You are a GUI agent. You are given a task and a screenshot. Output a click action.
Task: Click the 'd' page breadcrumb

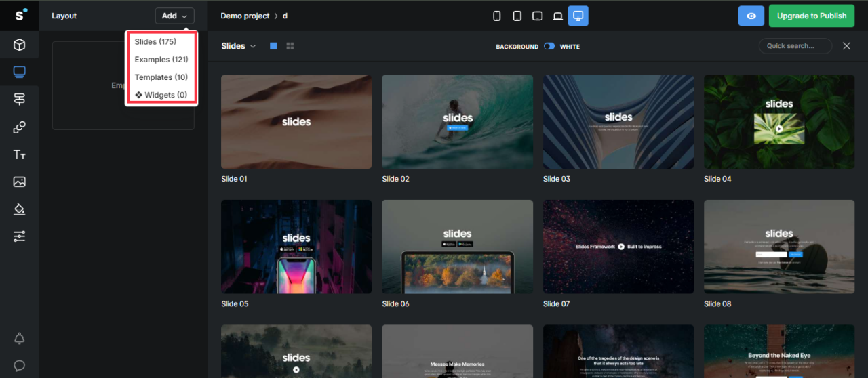285,16
